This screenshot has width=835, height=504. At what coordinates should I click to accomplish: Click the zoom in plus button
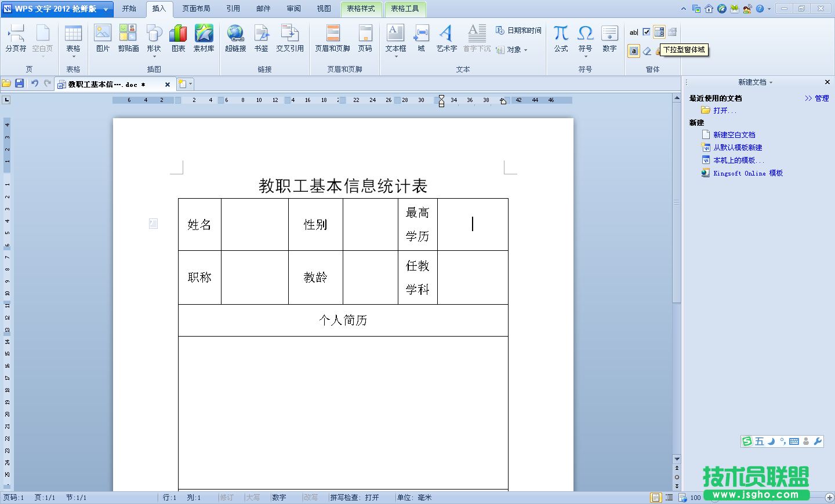tap(829, 498)
